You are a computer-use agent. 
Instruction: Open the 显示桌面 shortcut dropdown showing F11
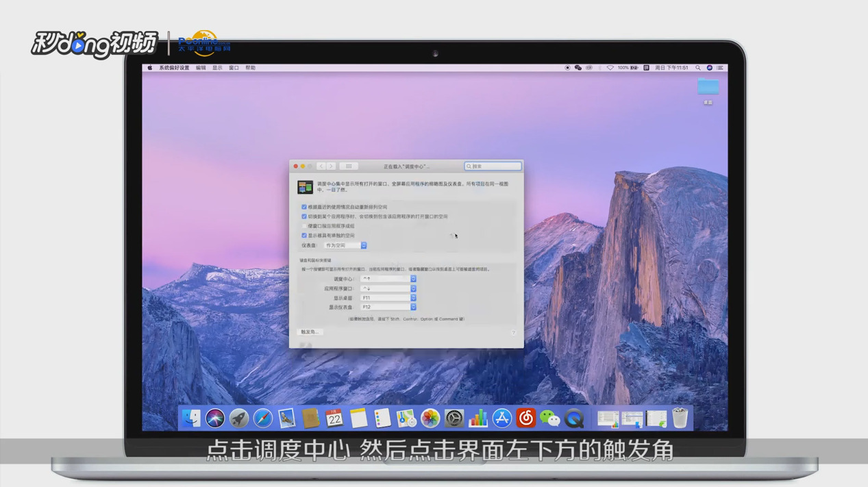point(388,298)
